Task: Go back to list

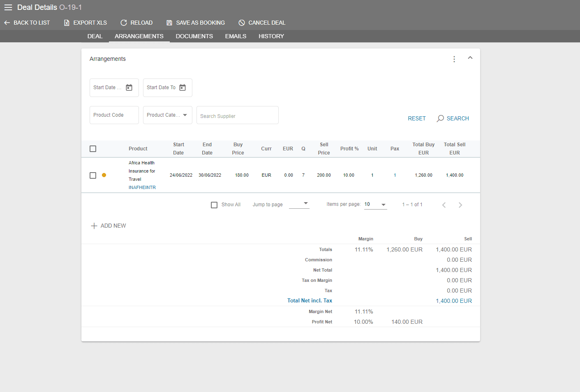Action: 27,23
